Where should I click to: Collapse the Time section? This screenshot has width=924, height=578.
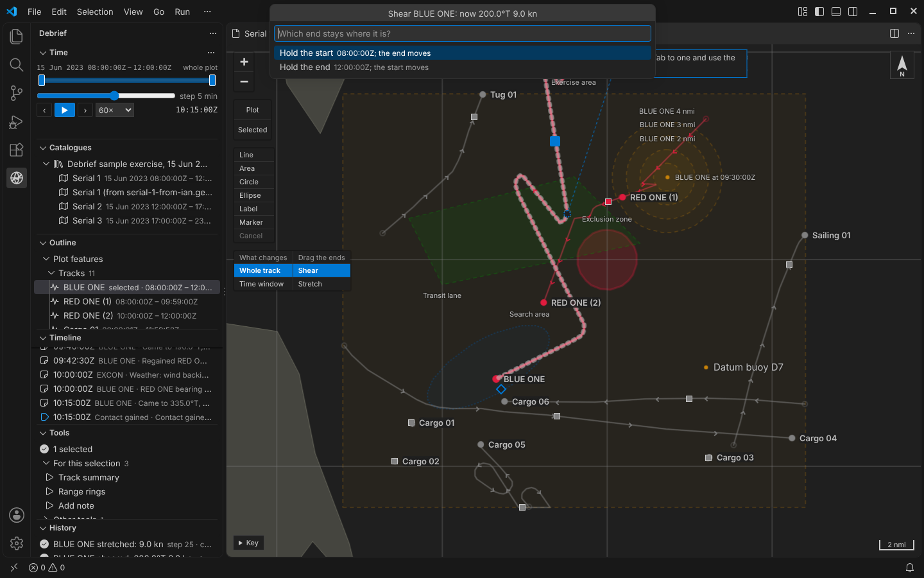pyautogui.click(x=43, y=53)
